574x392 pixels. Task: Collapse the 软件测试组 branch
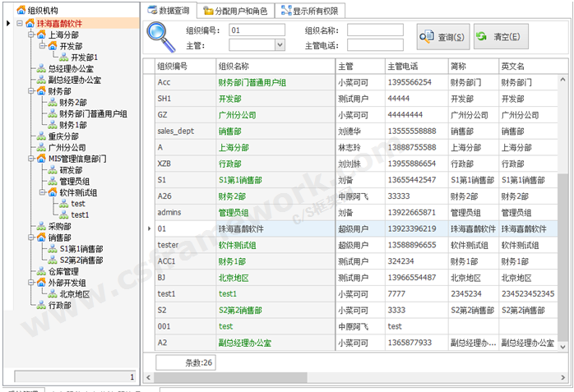coord(43,192)
